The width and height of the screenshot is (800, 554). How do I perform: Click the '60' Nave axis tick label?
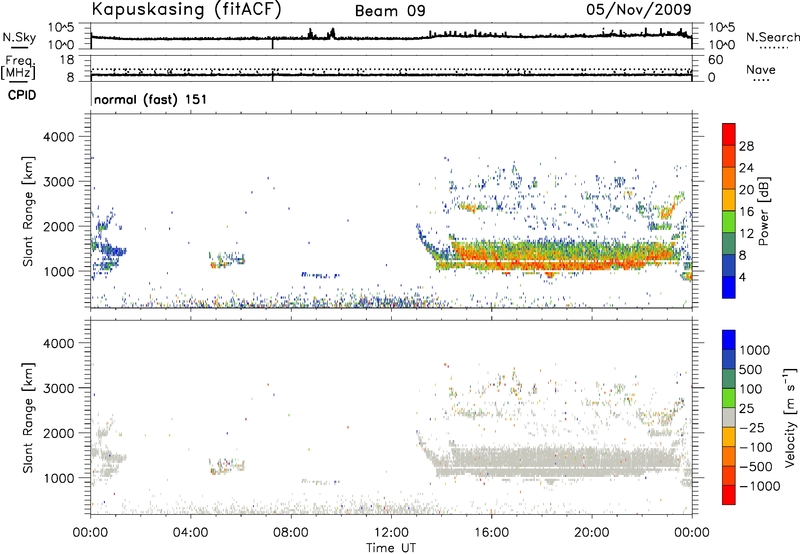(715, 60)
